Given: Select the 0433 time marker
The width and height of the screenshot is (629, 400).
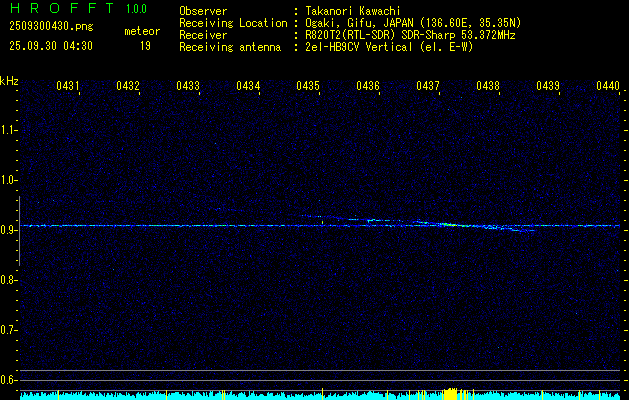Looking at the screenshot, I should click(x=188, y=87).
